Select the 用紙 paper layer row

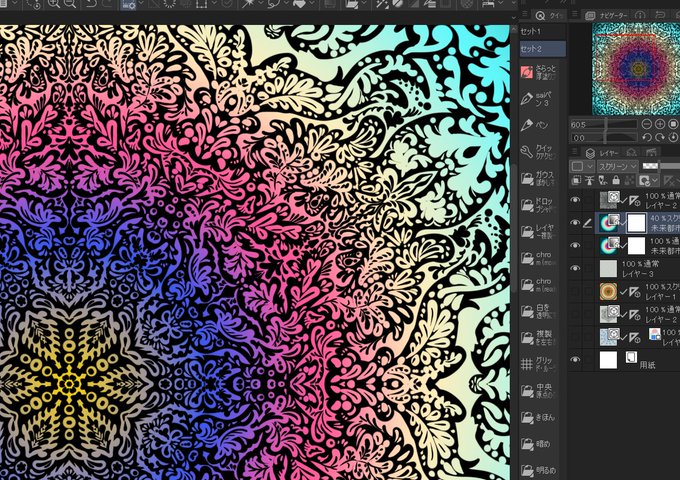(x=624, y=360)
